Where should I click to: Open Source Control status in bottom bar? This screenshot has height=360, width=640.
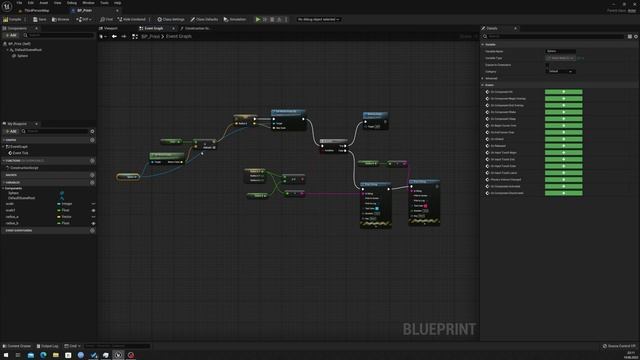pos(619,346)
